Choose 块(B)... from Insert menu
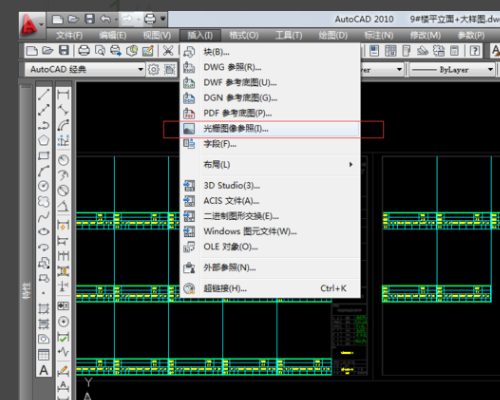 point(270,52)
